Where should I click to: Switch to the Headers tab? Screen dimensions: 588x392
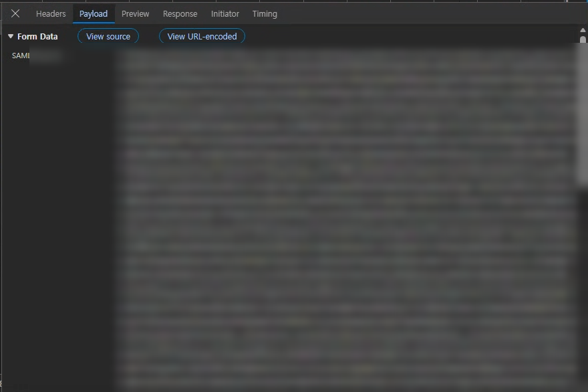click(x=51, y=14)
